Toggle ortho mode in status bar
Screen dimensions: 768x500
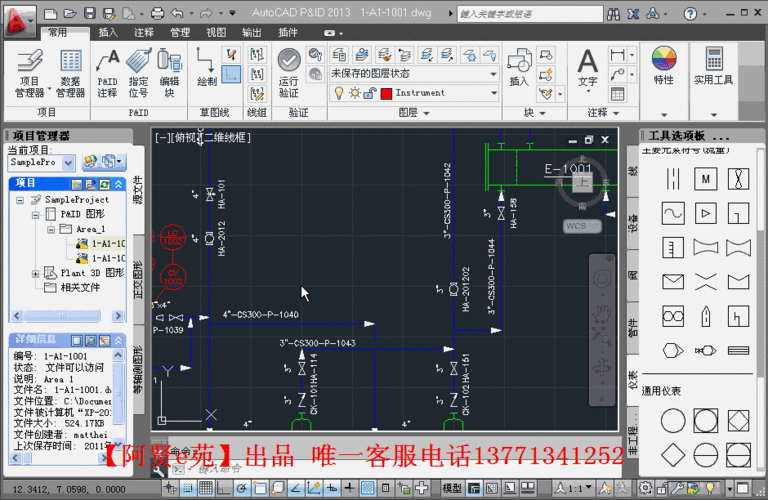(224, 488)
